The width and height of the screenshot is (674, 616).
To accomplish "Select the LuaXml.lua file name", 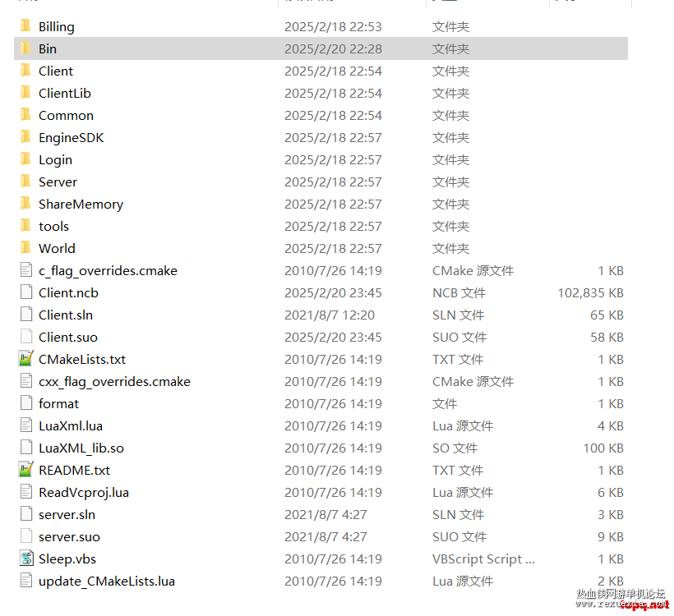I will (71, 425).
